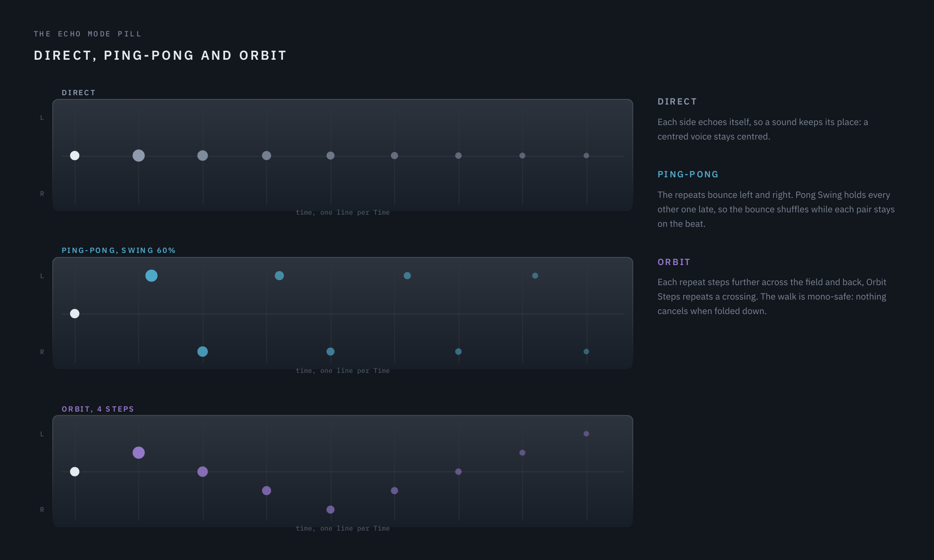
Task: Click 'time, one line per Time' under Direct chart
Action: click(343, 212)
